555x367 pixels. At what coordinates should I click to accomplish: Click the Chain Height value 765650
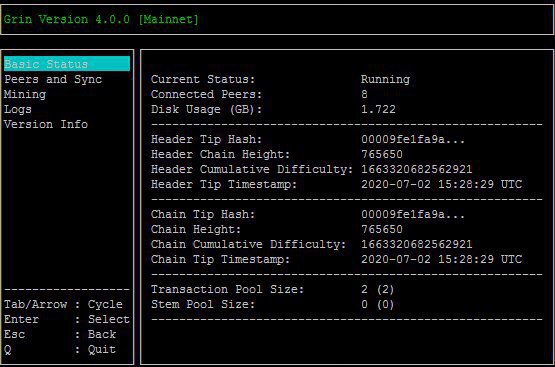(382, 229)
